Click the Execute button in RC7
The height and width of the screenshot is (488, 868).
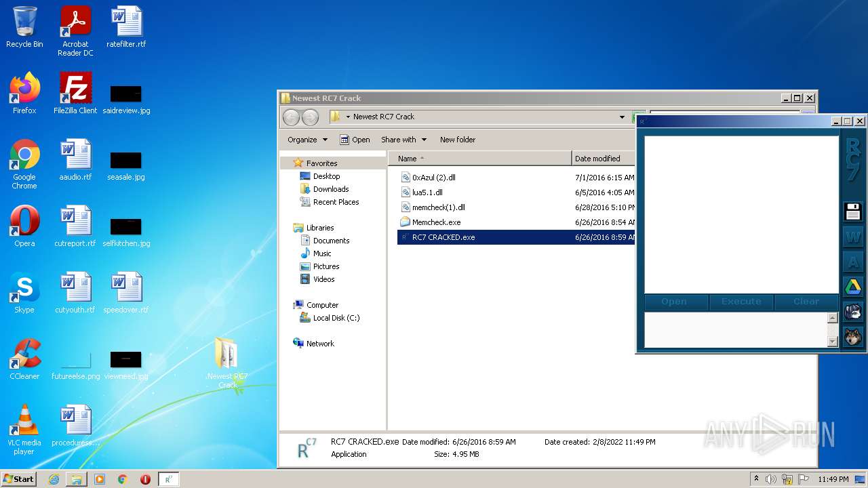pos(741,302)
